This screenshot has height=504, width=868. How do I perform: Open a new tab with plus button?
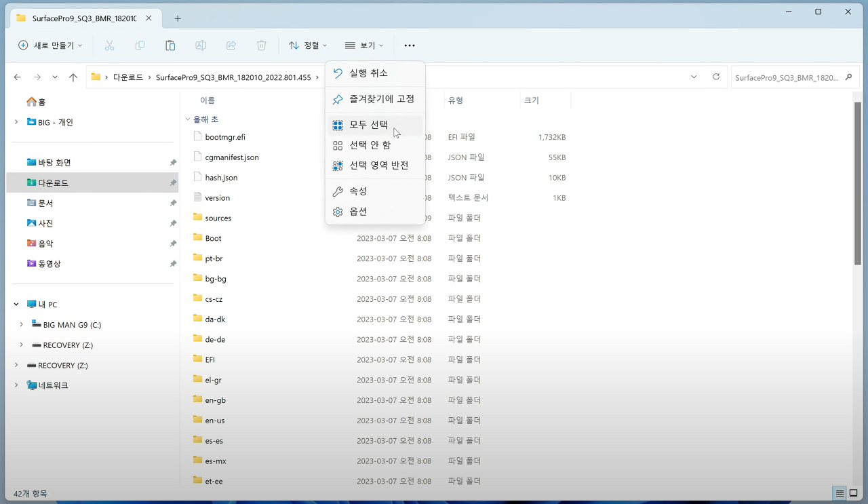tap(178, 18)
